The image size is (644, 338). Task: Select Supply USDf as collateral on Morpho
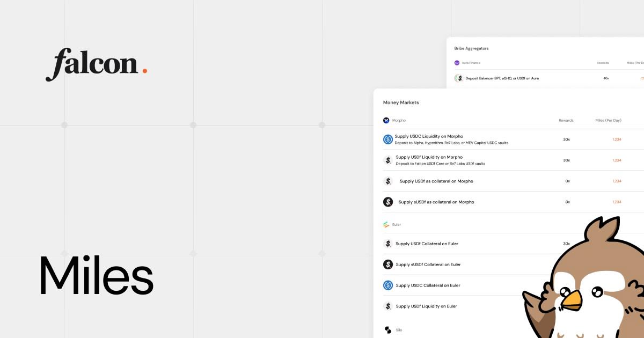pyautogui.click(x=436, y=181)
